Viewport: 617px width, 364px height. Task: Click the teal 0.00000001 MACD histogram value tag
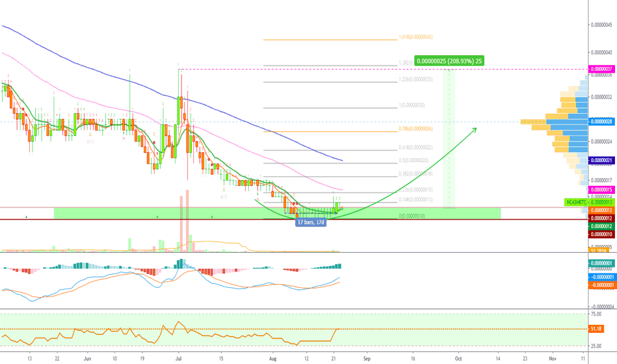click(601, 263)
